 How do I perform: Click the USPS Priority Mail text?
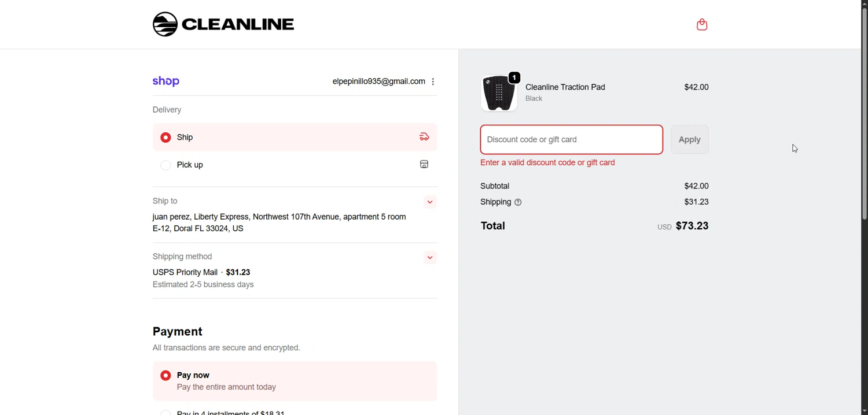(185, 272)
